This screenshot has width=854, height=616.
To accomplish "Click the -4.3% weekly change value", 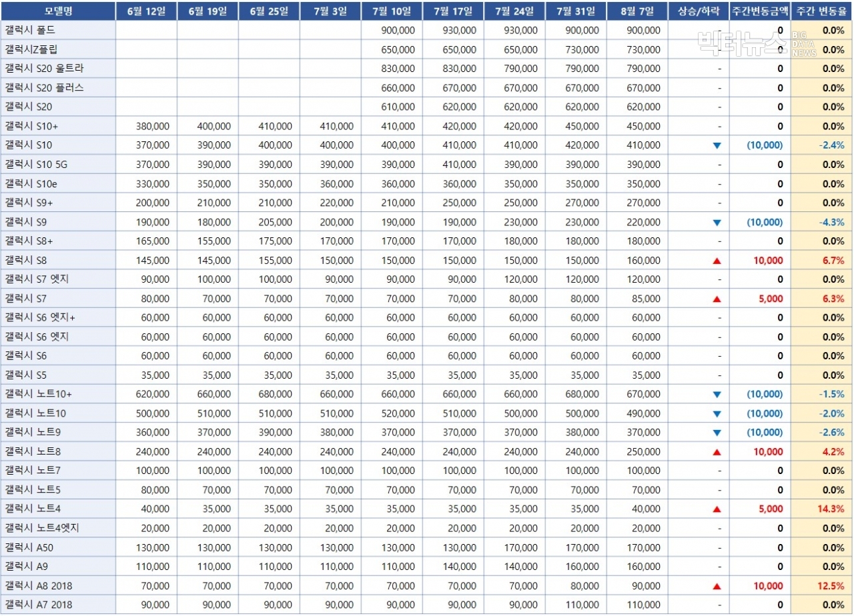I will click(831, 223).
